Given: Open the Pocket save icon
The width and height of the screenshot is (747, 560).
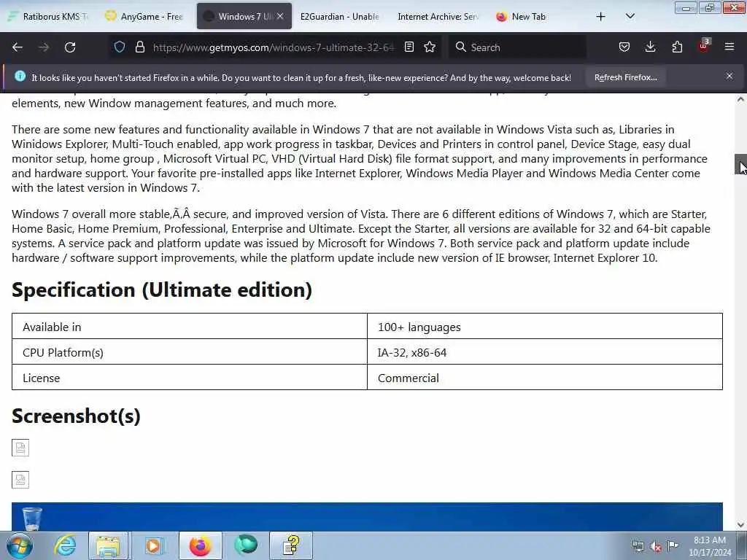Looking at the screenshot, I should click(x=624, y=47).
